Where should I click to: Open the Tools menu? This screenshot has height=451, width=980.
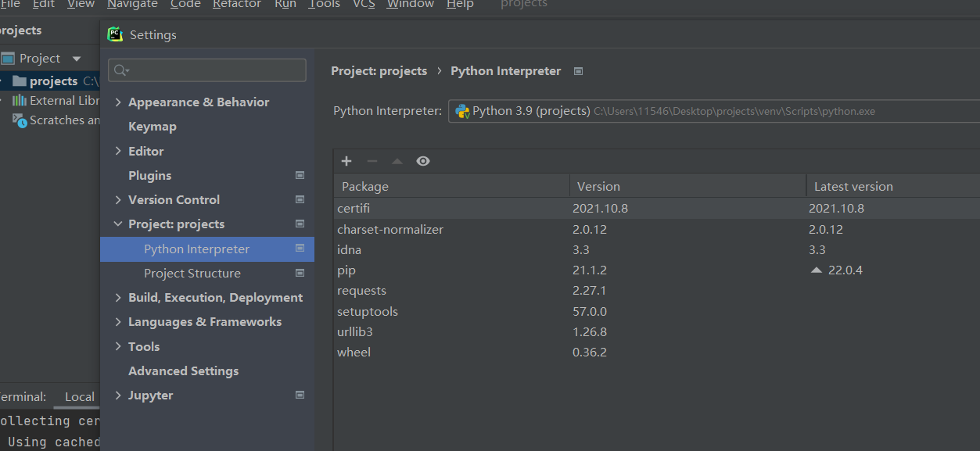tap(324, 4)
